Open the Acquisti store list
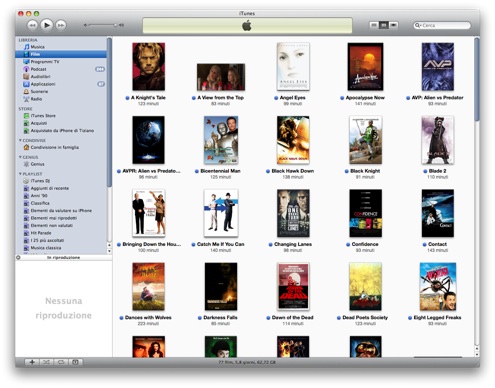Image resolution: width=495 pixels, height=388 pixels. [39, 123]
